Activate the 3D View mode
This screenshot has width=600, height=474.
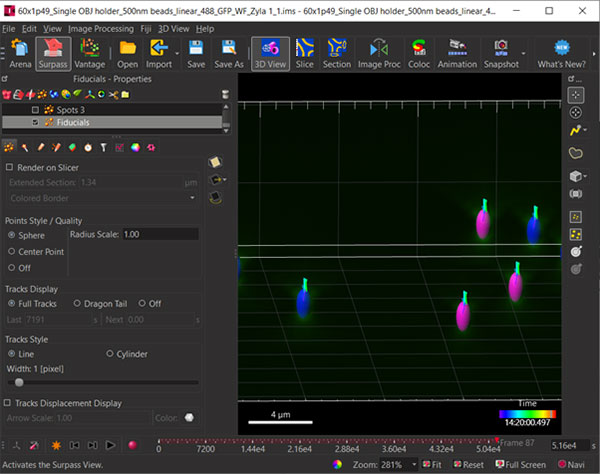point(270,54)
